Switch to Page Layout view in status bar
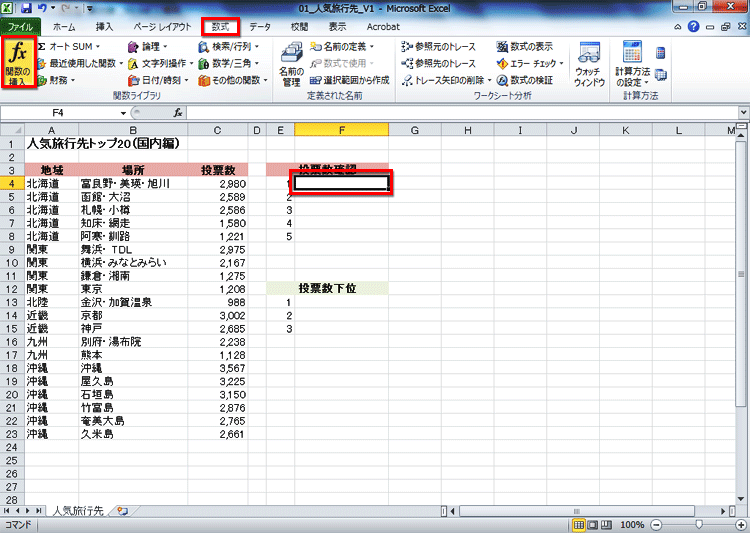The height and width of the screenshot is (533, 750). (x=593, y=525)
